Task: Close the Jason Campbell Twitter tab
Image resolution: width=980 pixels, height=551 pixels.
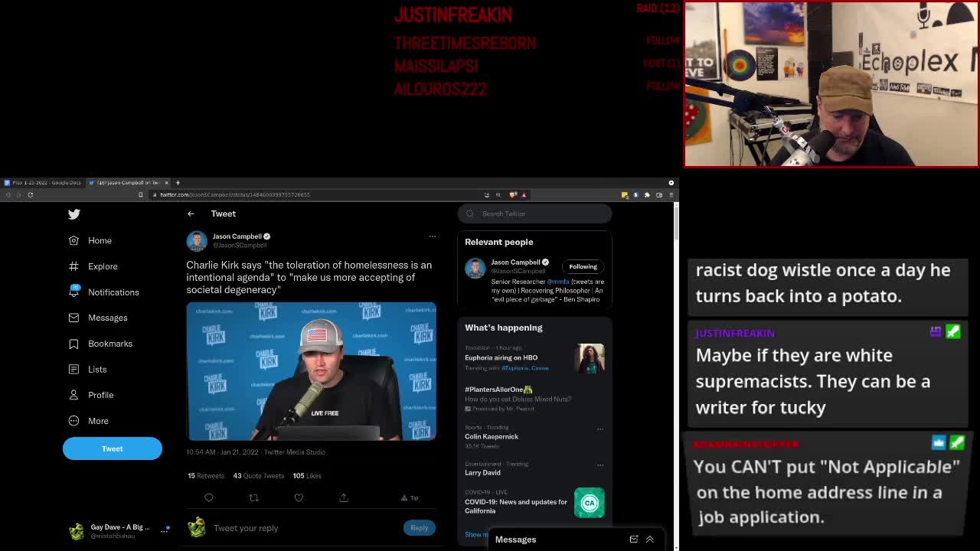Action: pyautogui.click(x=166, y=183)
